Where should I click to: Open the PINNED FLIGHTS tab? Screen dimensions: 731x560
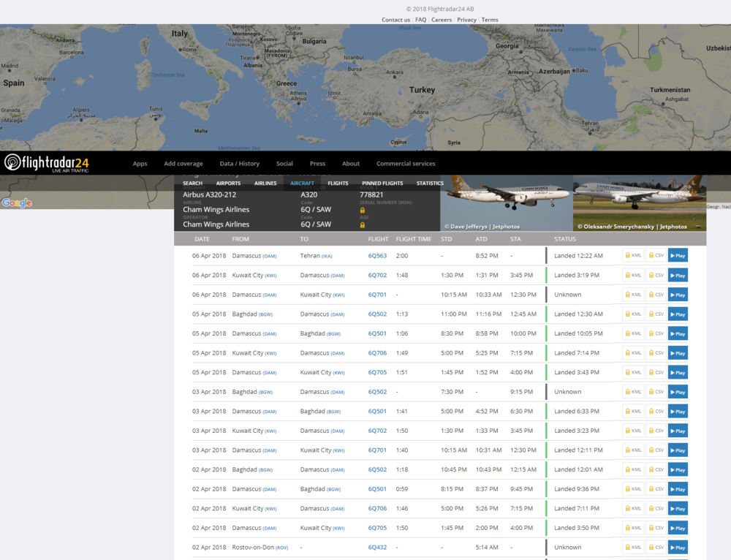click(382, 183)
